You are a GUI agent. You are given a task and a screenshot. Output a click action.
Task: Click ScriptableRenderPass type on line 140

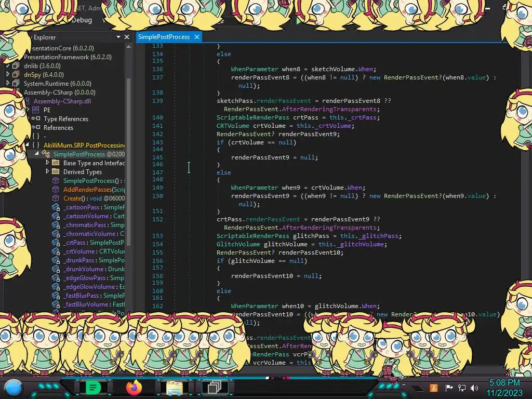[253, 117]
